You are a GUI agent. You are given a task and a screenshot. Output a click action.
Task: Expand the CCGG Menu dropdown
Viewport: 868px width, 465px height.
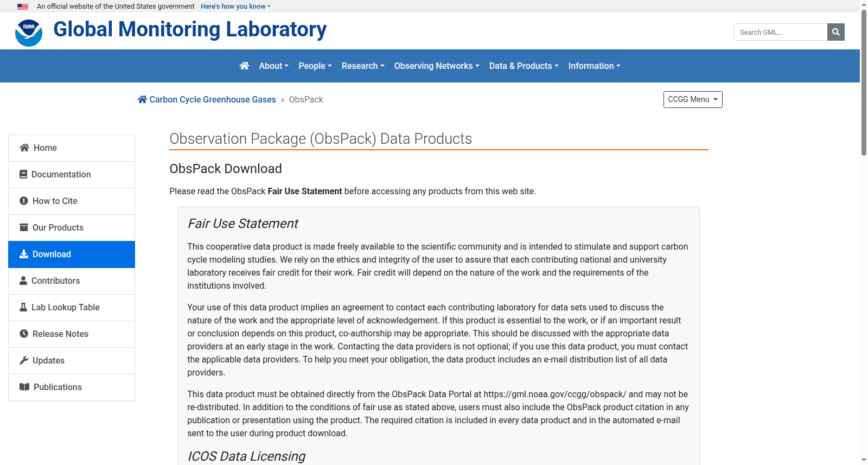click(x=693, y=99)
